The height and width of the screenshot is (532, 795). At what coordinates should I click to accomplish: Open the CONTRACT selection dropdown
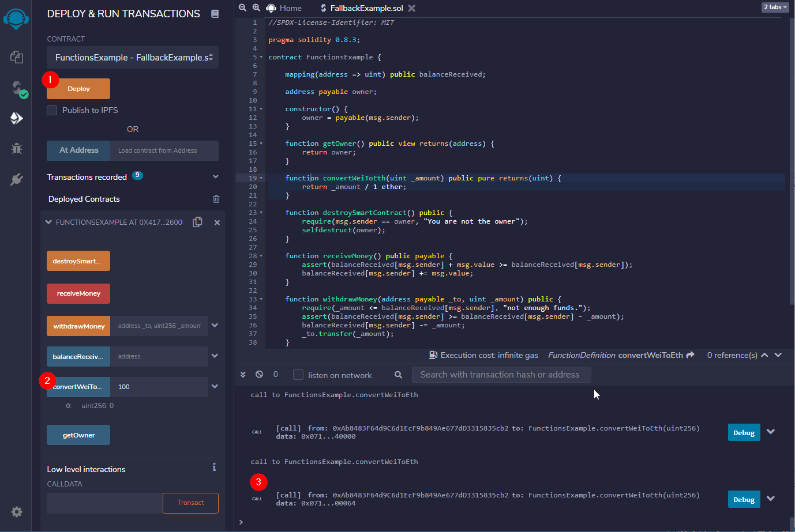click(x=133, y=58)
